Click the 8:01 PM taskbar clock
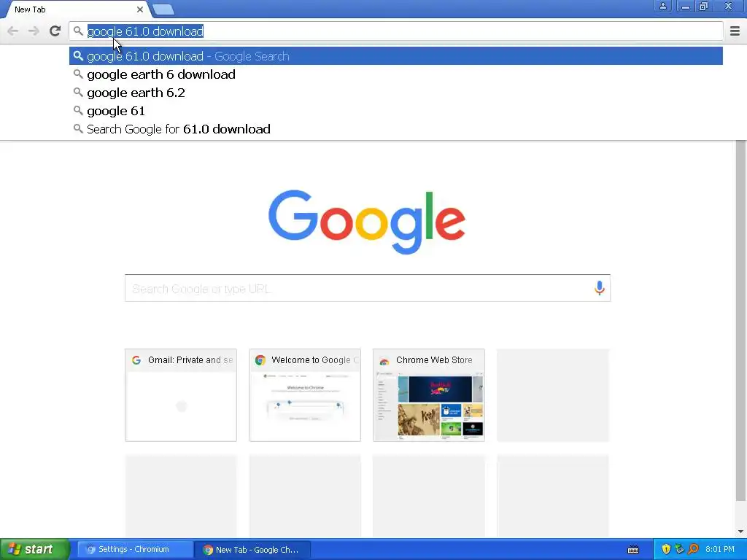This screenshot has width=747, height=560. click(x=720, y=549)
